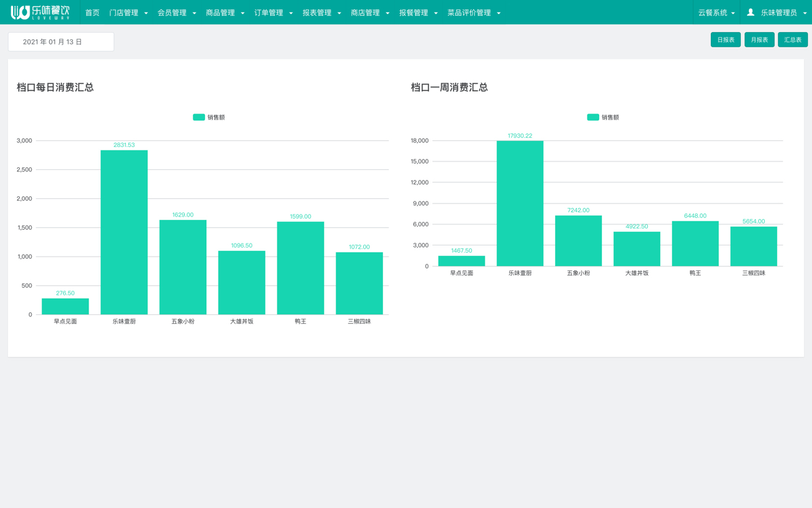Select the 乐味壹厨 bar in the daily chart
Screen dimensions: 812x508
[x=124, y=232]
